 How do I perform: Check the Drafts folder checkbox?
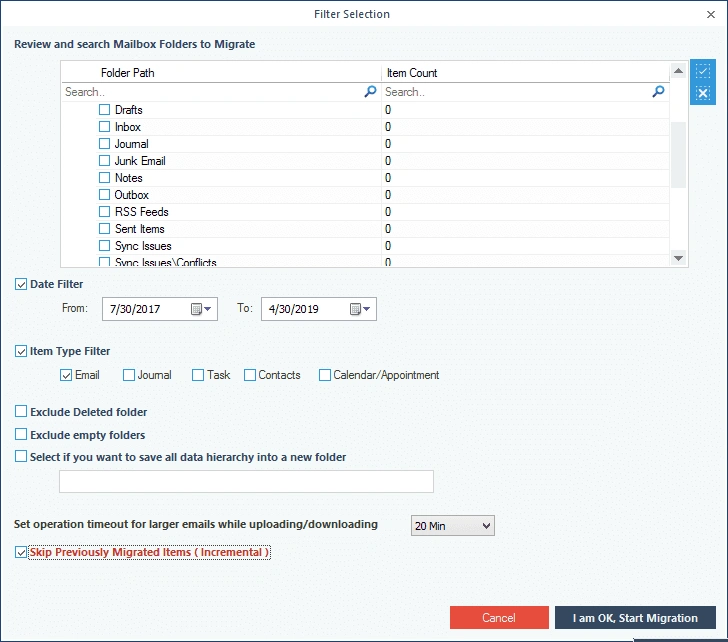coord(104,110)
